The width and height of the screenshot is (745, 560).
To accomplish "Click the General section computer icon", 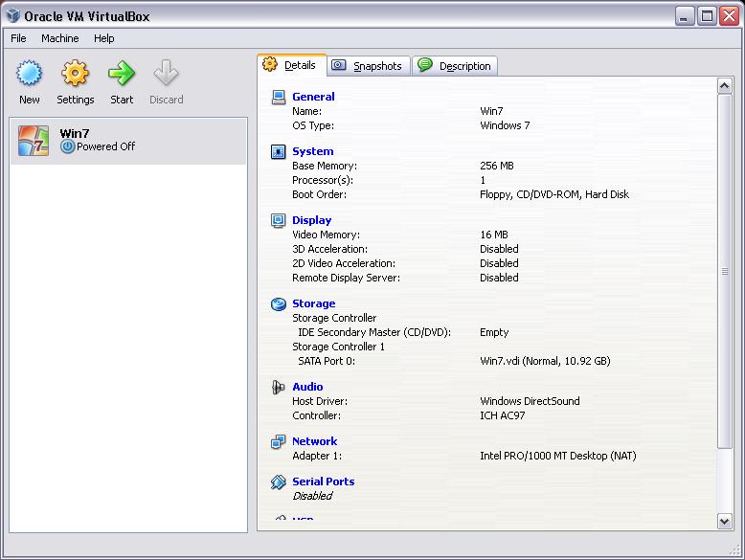I will [x=278, y=97].
